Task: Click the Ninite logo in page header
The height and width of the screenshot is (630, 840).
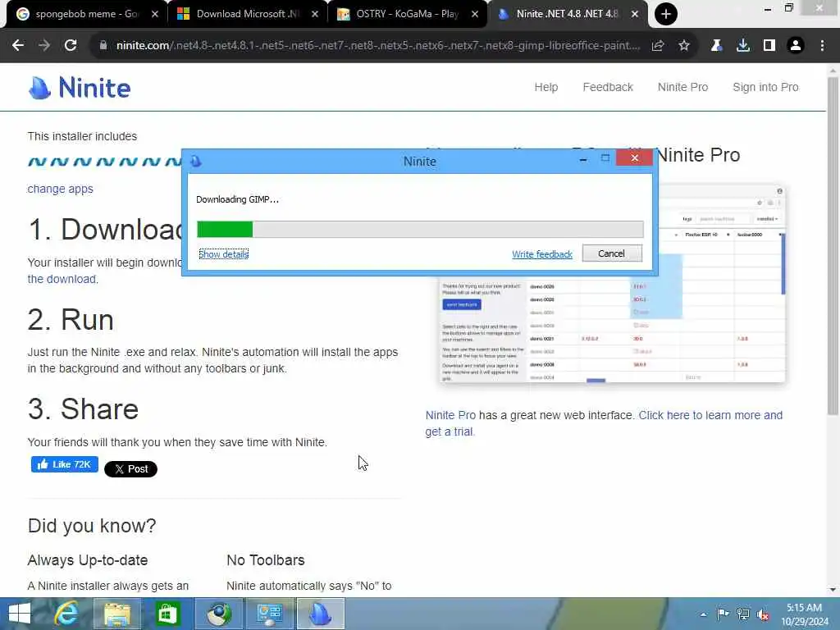Action: tap(80, 88)
